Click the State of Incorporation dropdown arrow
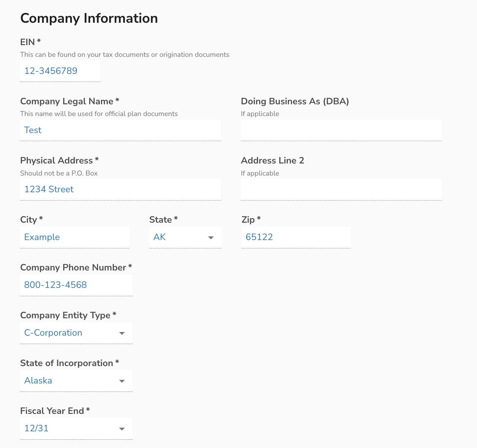Screen dimensions: 477x448 click(x=122, y=381)
